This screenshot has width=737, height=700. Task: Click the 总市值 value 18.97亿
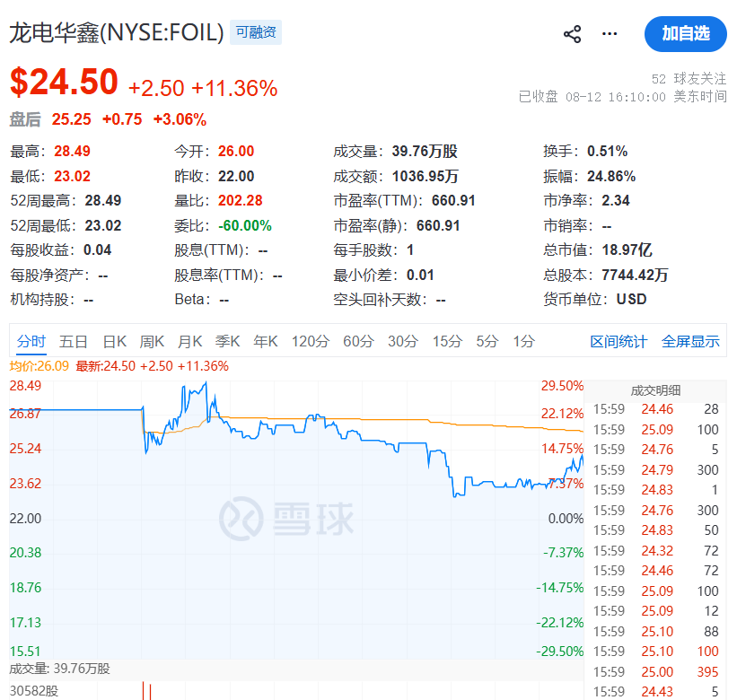[627, 249]
